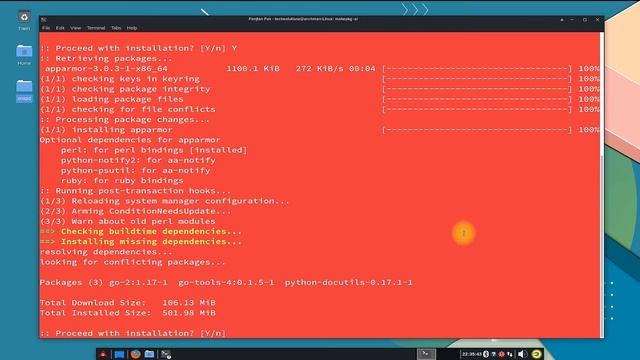Click the clock in the system tray
Screen dimensions: 640x360
coord(472,354)
